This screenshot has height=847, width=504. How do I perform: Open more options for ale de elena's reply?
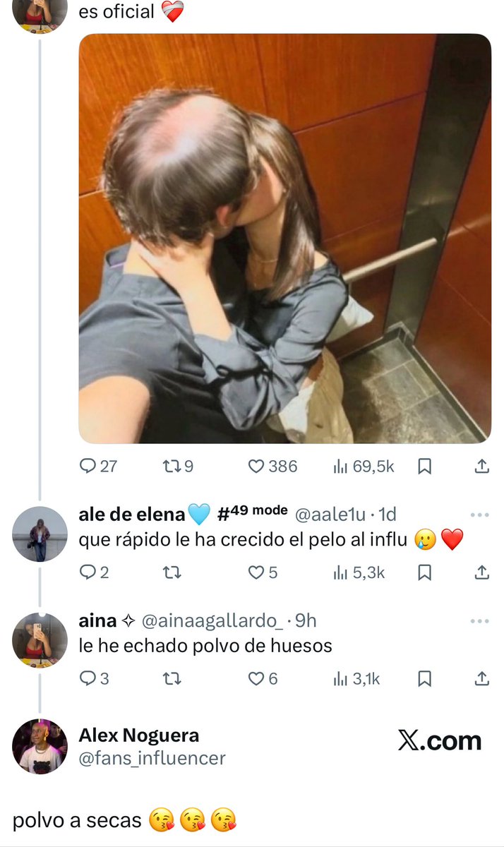pos(480,515)
